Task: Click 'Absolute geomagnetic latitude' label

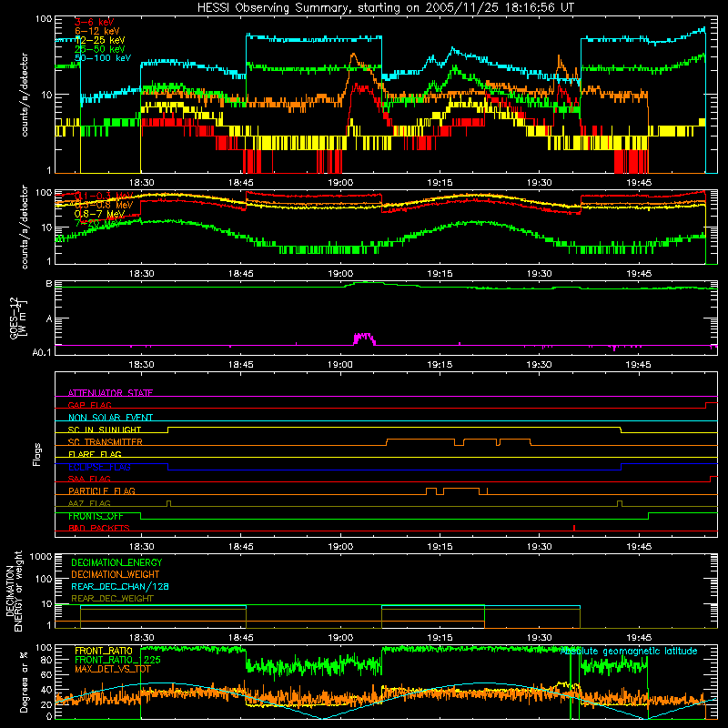Action: 628,651
